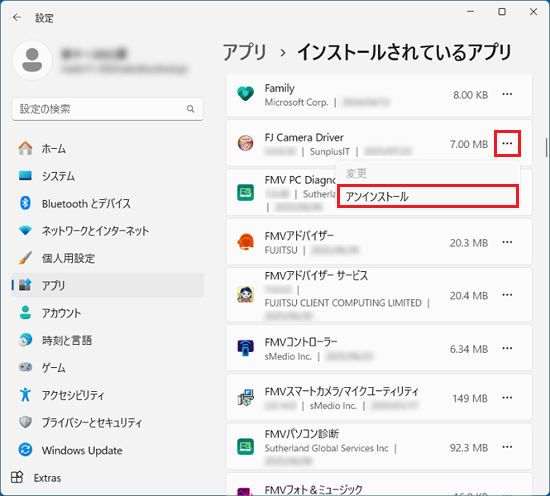Click the ゲーム controller icon
This screenshot has width=550, height=496.
[25, 367]
